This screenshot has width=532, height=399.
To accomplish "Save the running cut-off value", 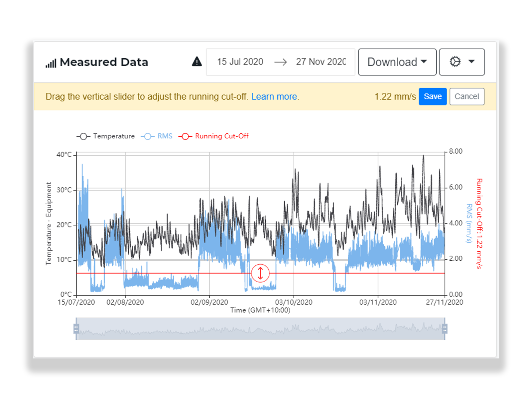I will 432,96.
